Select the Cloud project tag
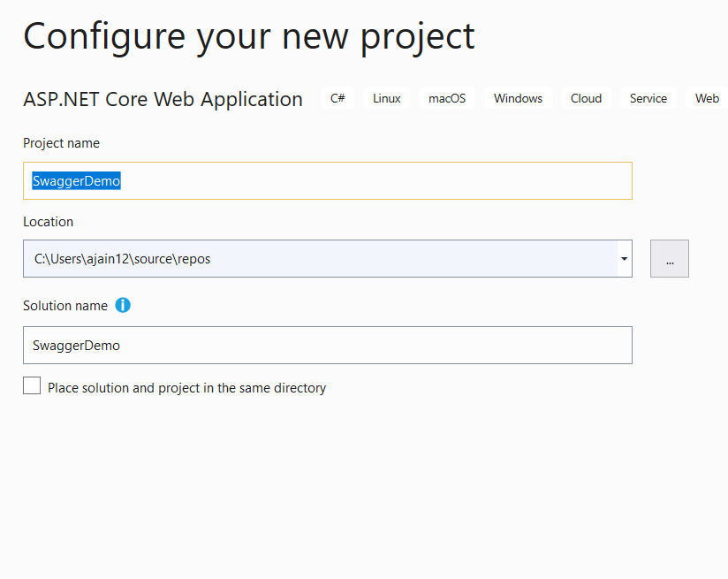Image resolution: width=728 pixels, height=579 pixels. (x=586, y=98)
